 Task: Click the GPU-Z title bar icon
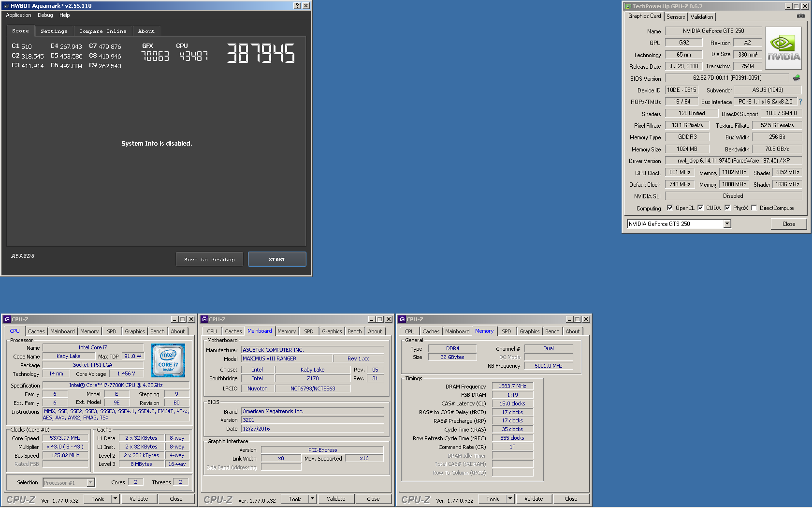628,6
